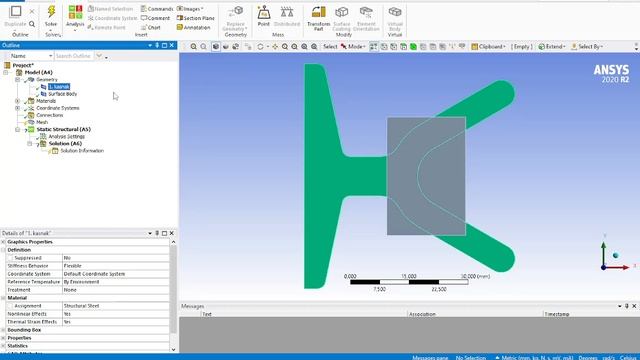Click the Replace Geometry icon
Screen dimensions: 640x360
[x=236, y=12]
